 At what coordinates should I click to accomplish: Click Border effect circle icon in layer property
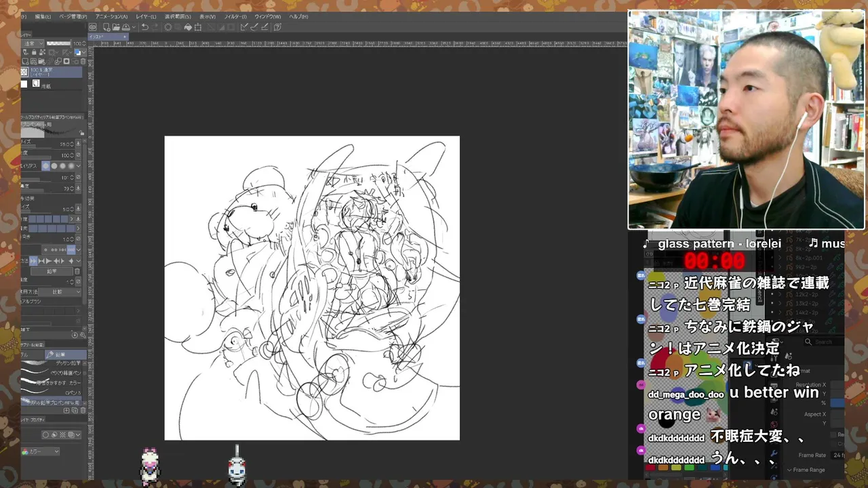point(45,435)
